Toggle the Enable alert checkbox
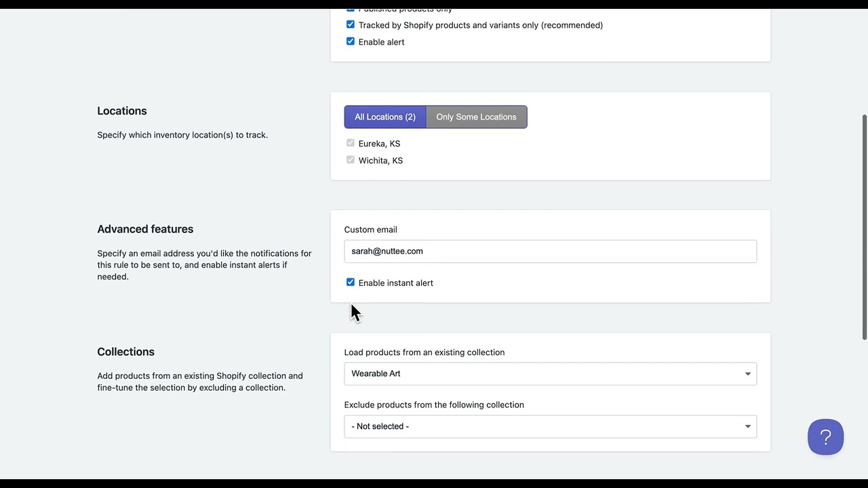The width and height of the screenshot is (868, 488). click(x=351, y=41)
